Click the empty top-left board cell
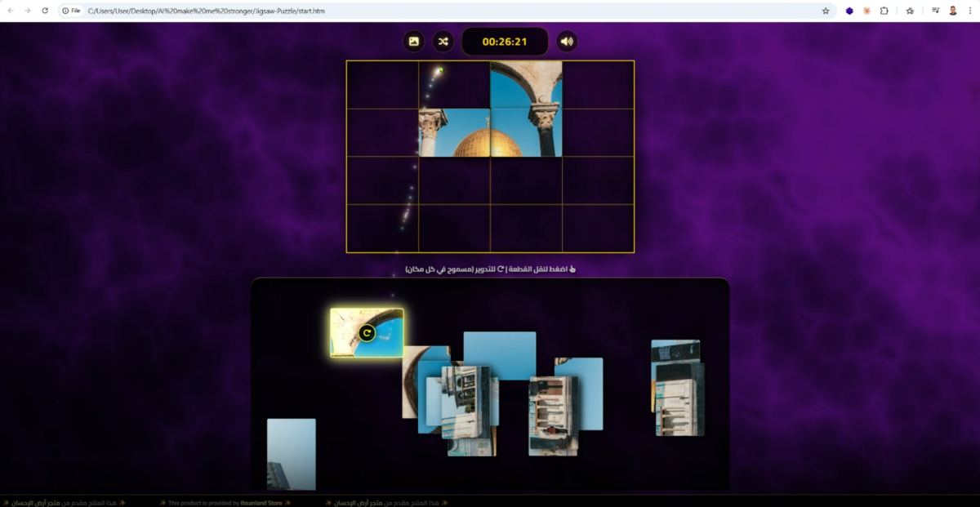Screen dimensions: 980x507 tap(382, 85)
